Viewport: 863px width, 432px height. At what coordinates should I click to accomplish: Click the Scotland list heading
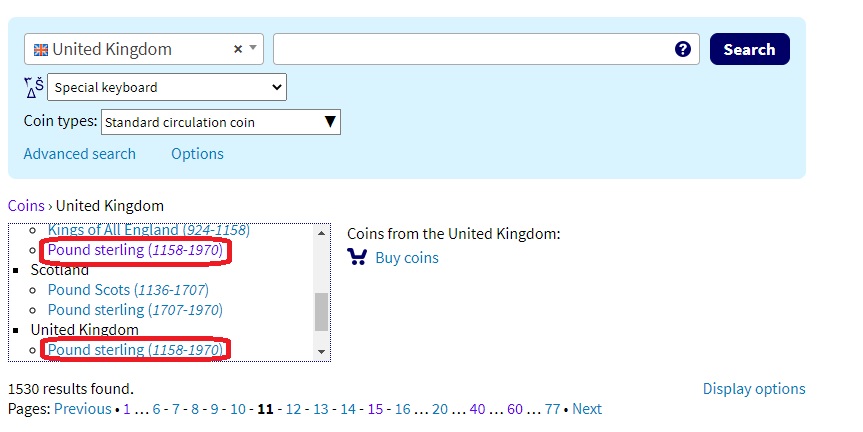pyautogui.click(x=59, y=270)
